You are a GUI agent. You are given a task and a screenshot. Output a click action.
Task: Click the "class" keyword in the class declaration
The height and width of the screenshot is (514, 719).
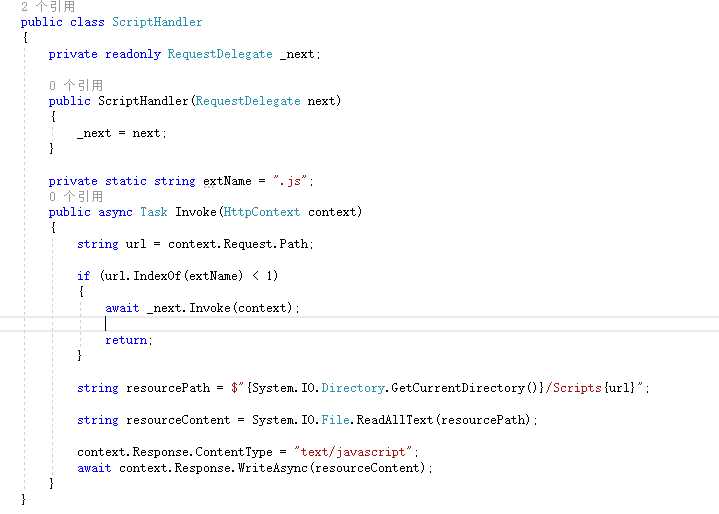pyautogui.click(x=87, y=22)
